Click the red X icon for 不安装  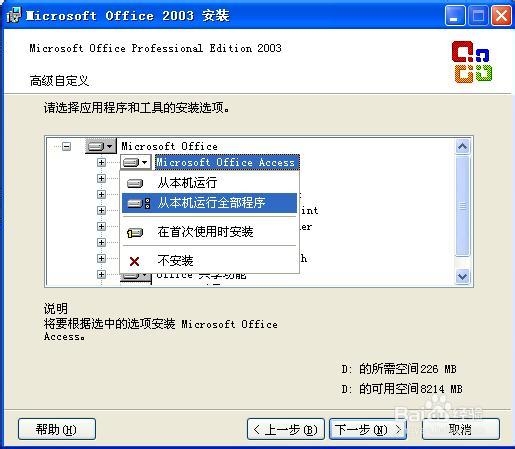134,261
